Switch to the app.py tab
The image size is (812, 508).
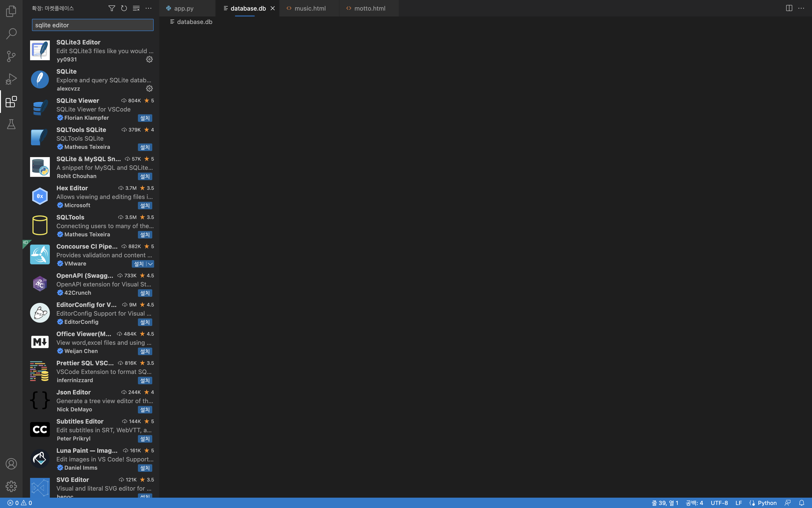tap(187, 8)
